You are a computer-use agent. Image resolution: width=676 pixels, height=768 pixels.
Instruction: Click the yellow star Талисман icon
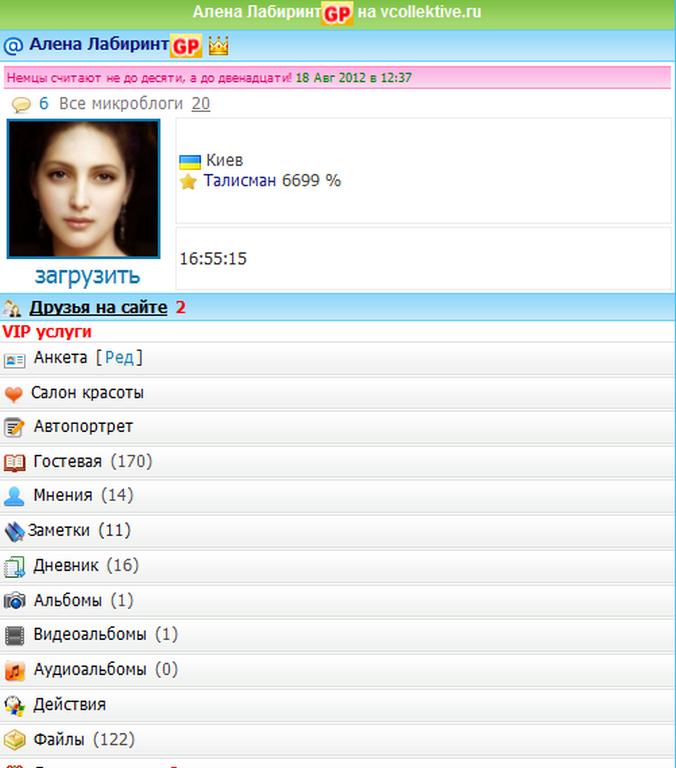[188, 182]
